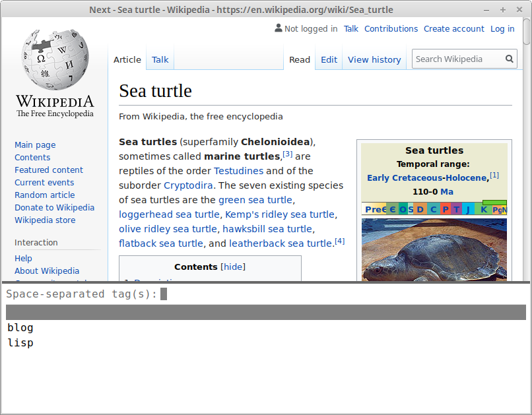Click the Space-separated tags input prompt
532x415 pixels.
coord(266,294)
